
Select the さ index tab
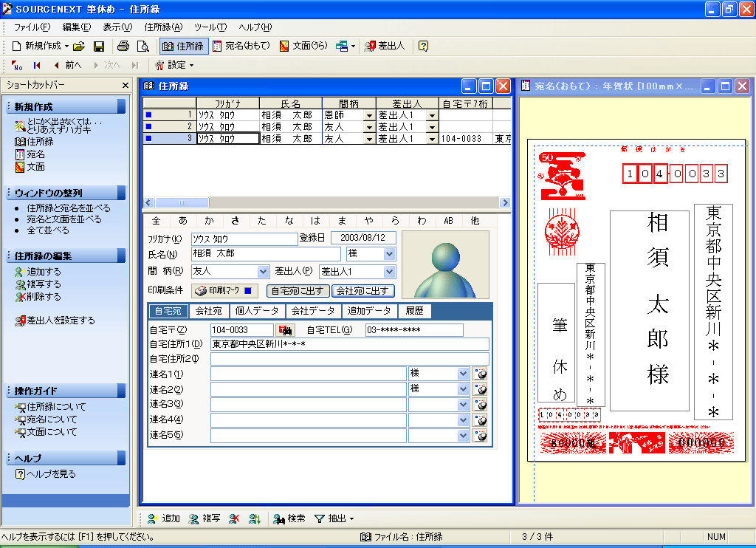point(236,220)
